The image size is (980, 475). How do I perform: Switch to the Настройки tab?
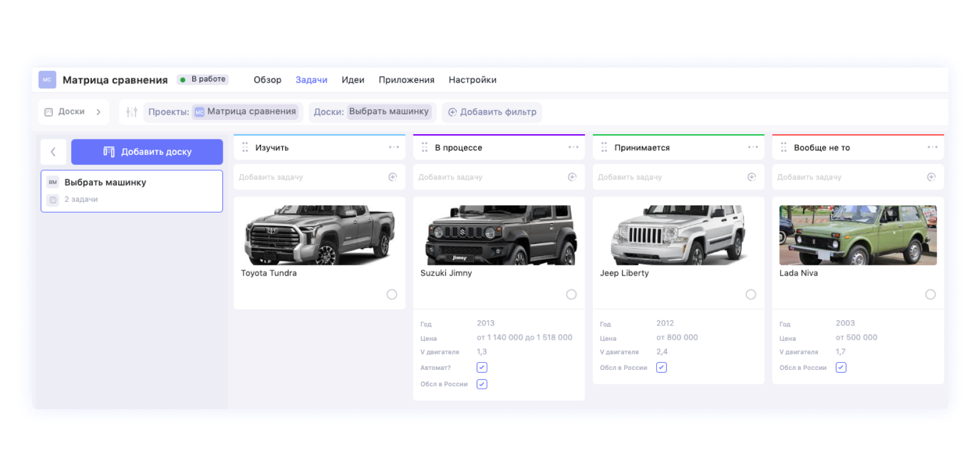(x=473, y=80)
